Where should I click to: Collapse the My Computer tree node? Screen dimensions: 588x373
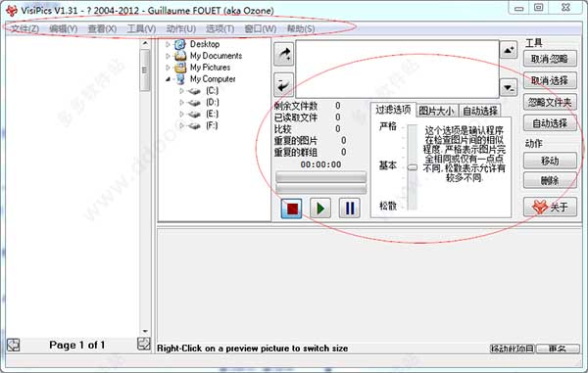[x=168, y=79]
